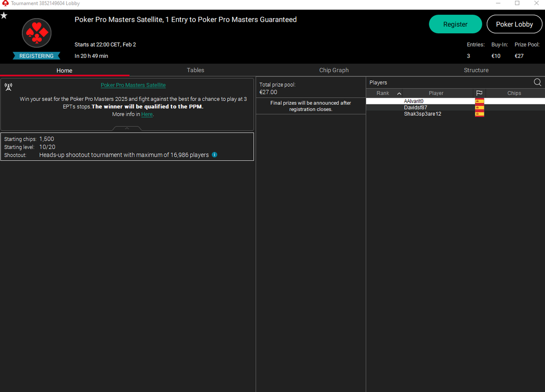
Task: Select player Shak3sp3are12
Action: (x=455, y=114)
